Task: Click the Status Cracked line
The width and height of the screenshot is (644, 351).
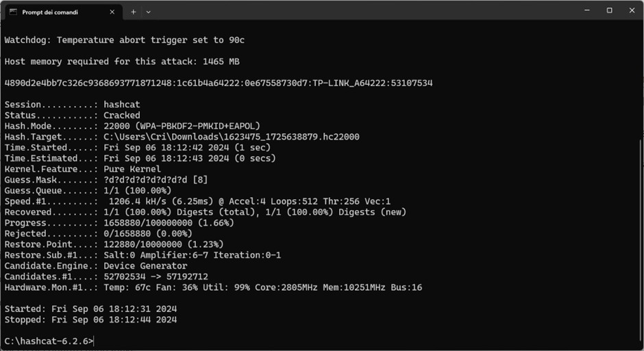Action: 72,116
